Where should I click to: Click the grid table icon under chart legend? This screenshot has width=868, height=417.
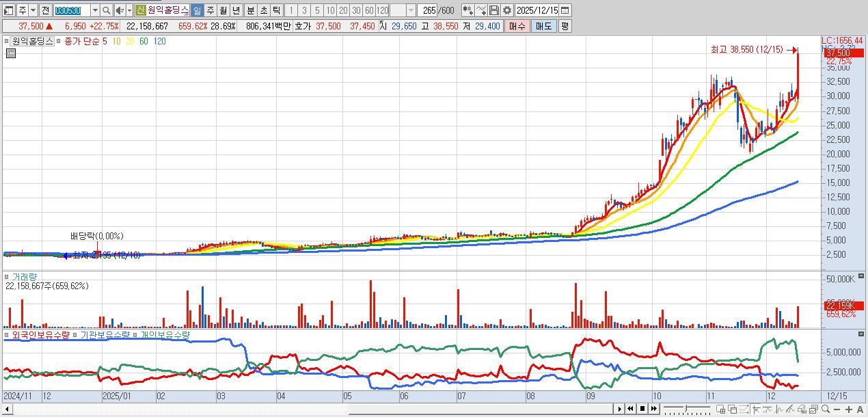click(x=11, y=53)
